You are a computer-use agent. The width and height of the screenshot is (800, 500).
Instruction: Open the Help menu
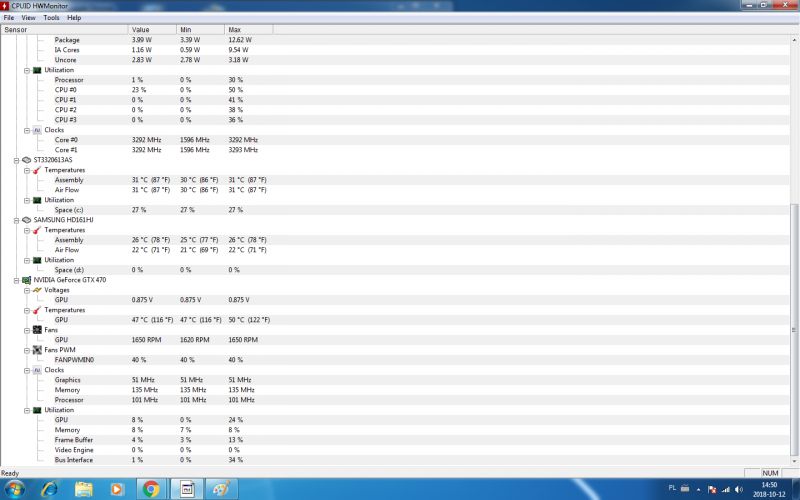pos(74,17)
